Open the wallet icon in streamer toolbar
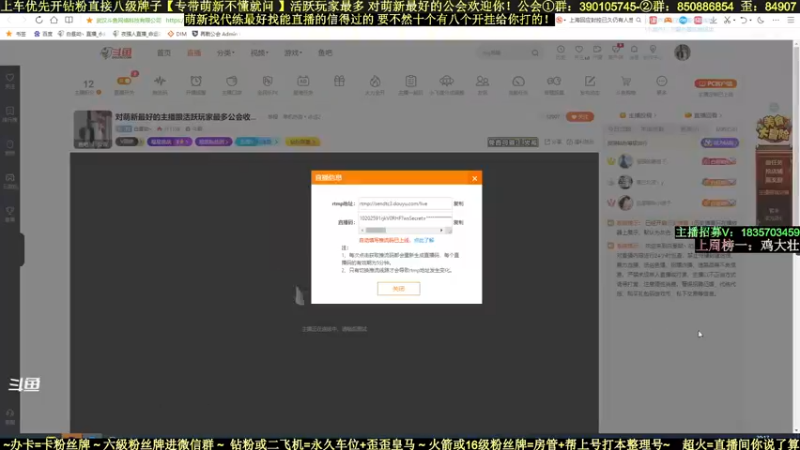Image resolution: width=800 pixels, height=450 pixels. pyautogui.click(x=232, y=81)
